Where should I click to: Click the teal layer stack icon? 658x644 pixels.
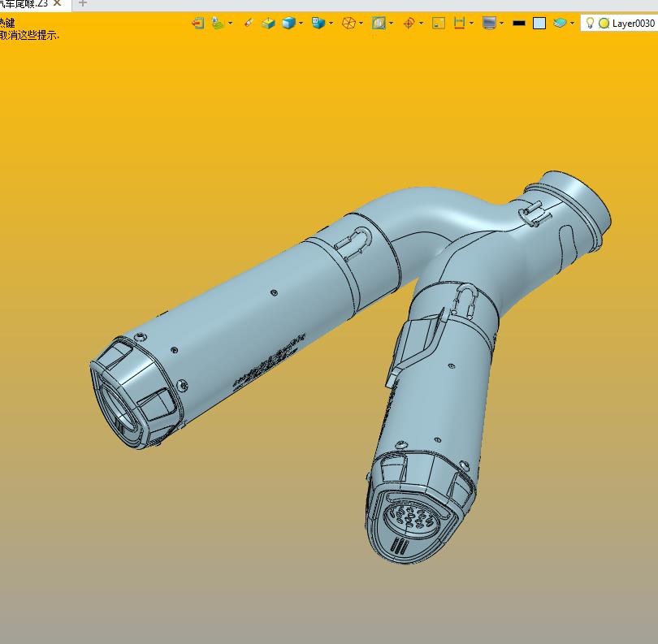click(560, 23)
